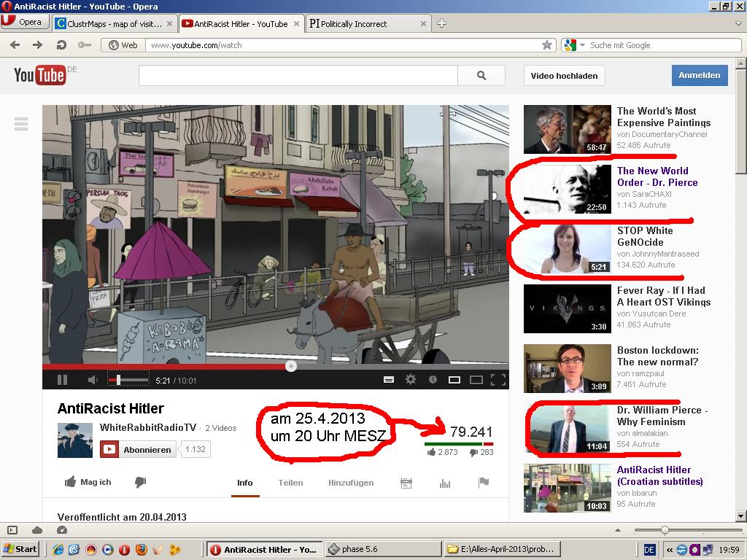Go forward to the next page

38,44
